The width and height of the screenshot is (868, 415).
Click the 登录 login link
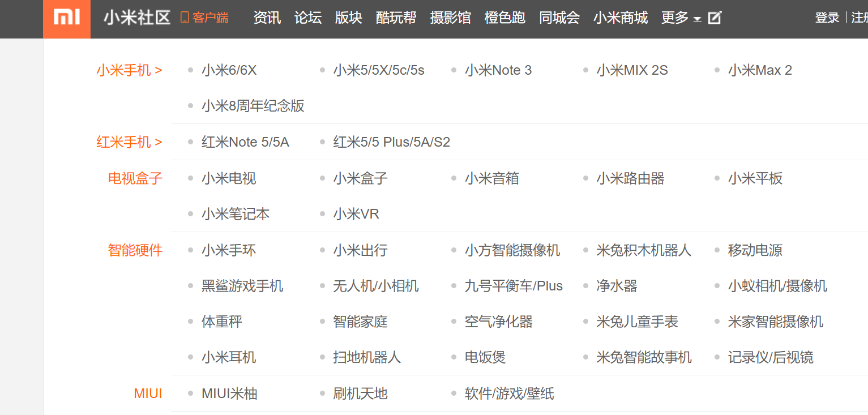[x=827, y=18]
